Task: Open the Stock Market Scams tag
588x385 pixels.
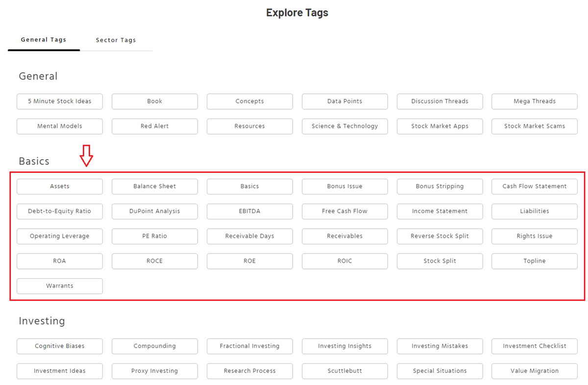Action: (534, 126)
